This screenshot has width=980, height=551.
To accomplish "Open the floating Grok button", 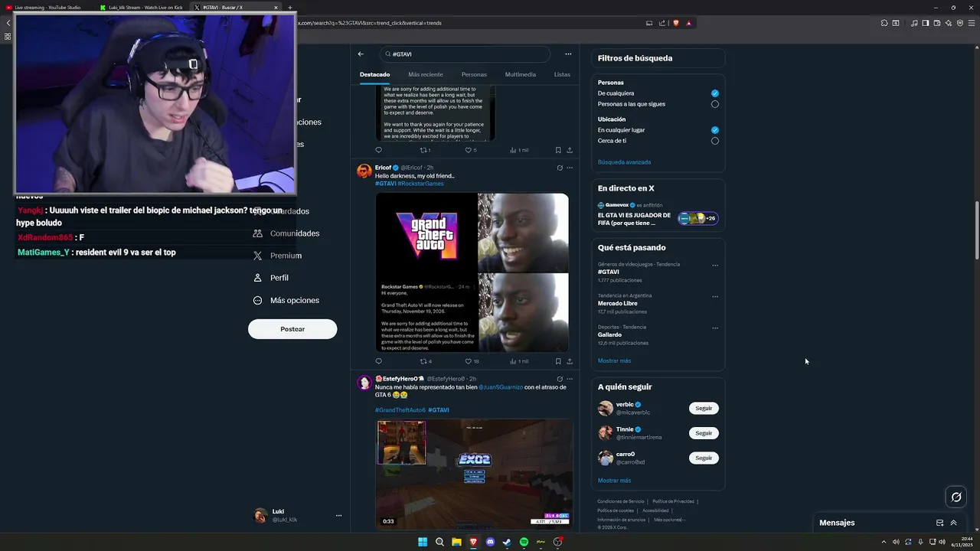I will coord(956,497).
